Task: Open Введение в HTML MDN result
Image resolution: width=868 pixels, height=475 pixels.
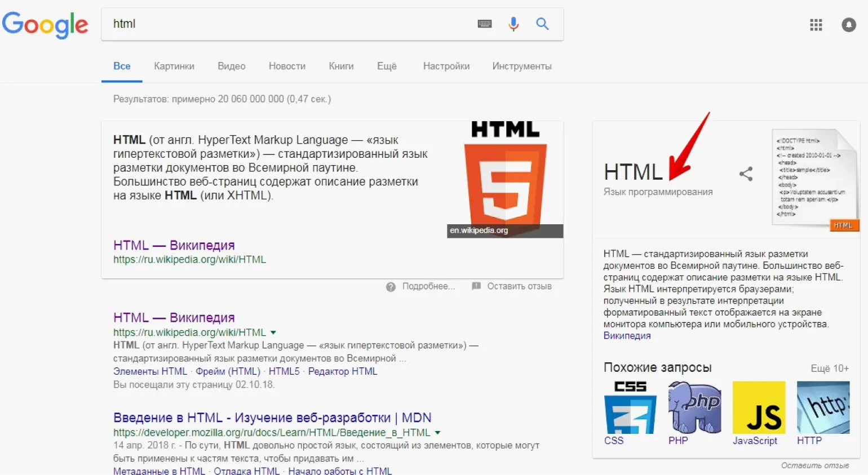Action: [272, 418]
